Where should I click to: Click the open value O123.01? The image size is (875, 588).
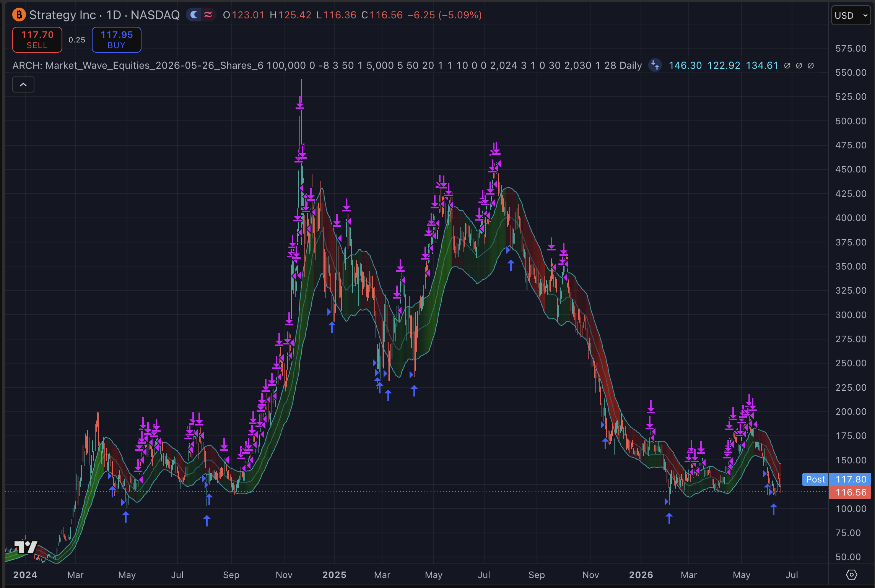(244, 15)
